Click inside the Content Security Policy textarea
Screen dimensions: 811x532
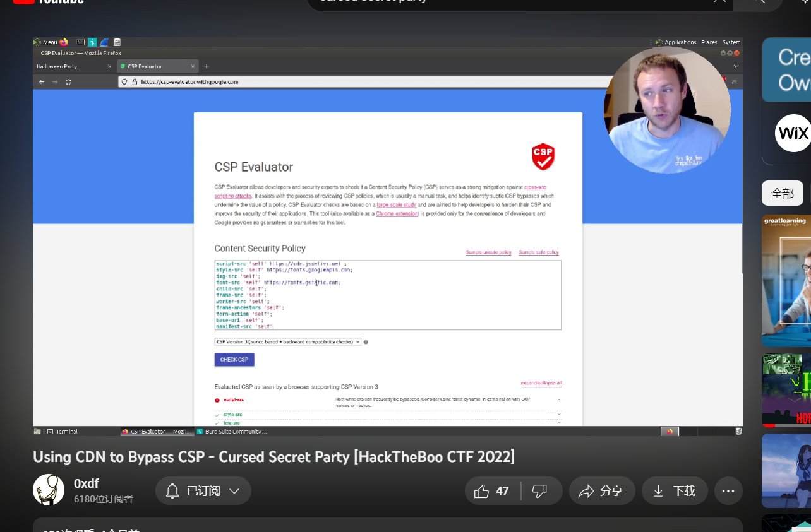(x=388, y=295)
